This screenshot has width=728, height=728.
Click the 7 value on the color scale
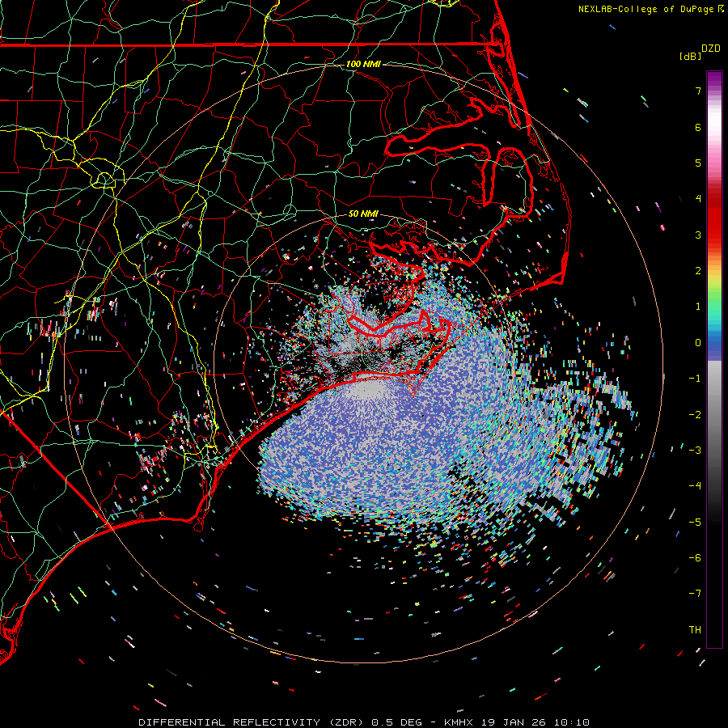tap(698, 91)
